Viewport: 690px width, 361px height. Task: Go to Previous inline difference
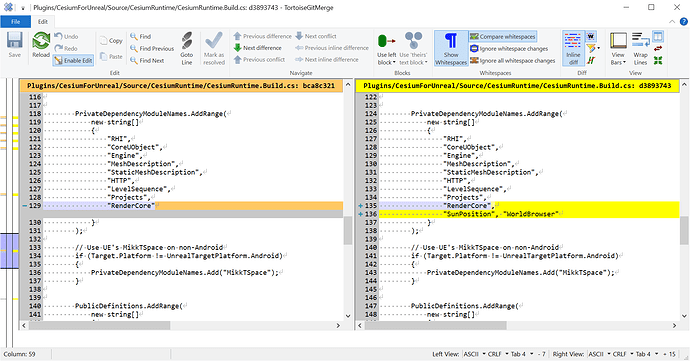point(332,48)
